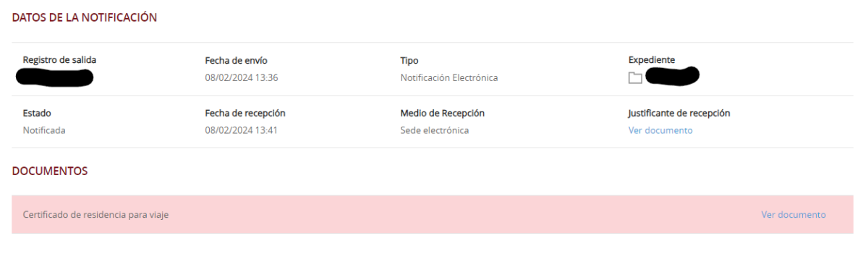Click the Sede electrónica text
The height and width of the screenshot is (267, 868).
435,130
